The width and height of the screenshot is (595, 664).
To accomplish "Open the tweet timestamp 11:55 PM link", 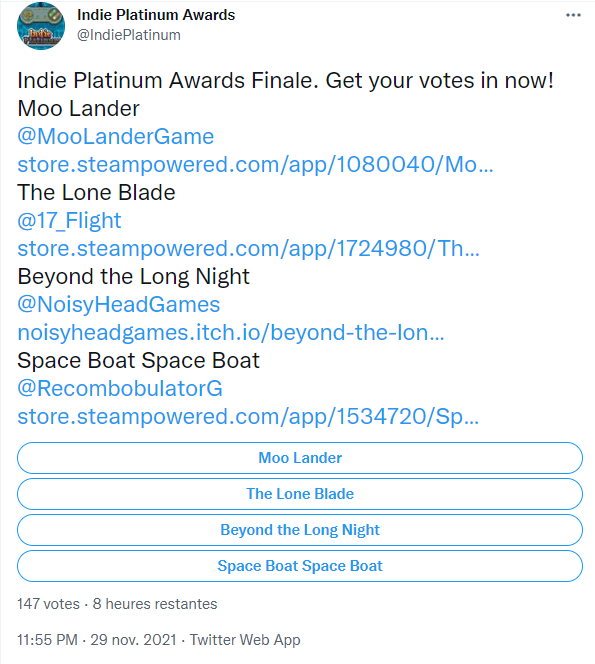I will (47, 639).
